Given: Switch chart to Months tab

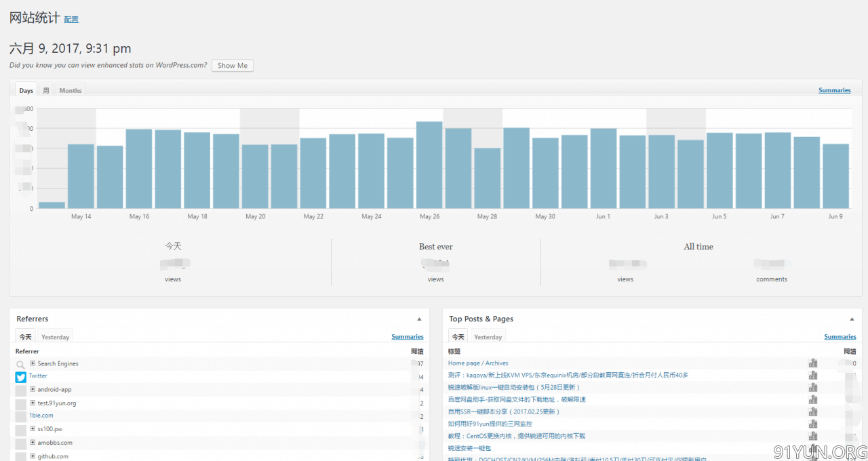Looking at the screenshot, I should [x=70, y=91].
